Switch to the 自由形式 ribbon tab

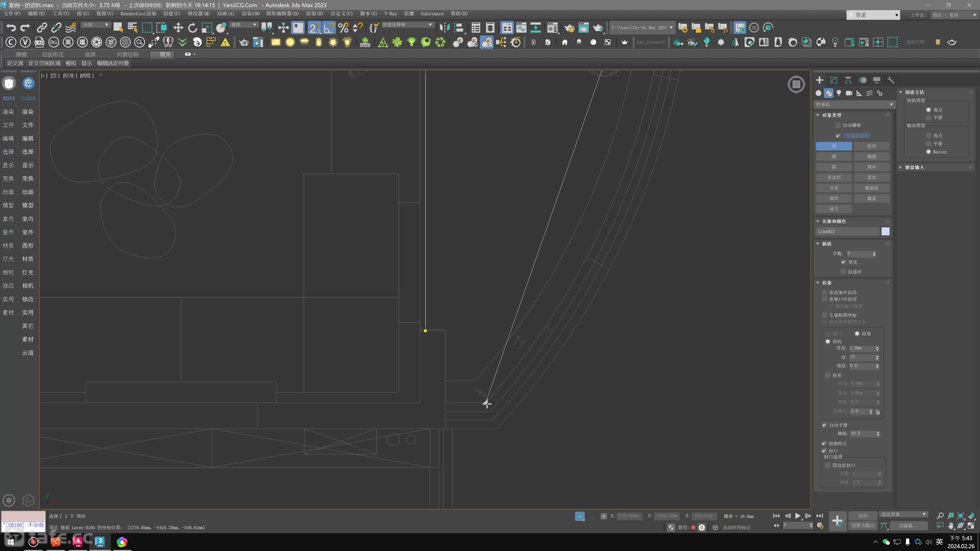click(x=53, y=54)
